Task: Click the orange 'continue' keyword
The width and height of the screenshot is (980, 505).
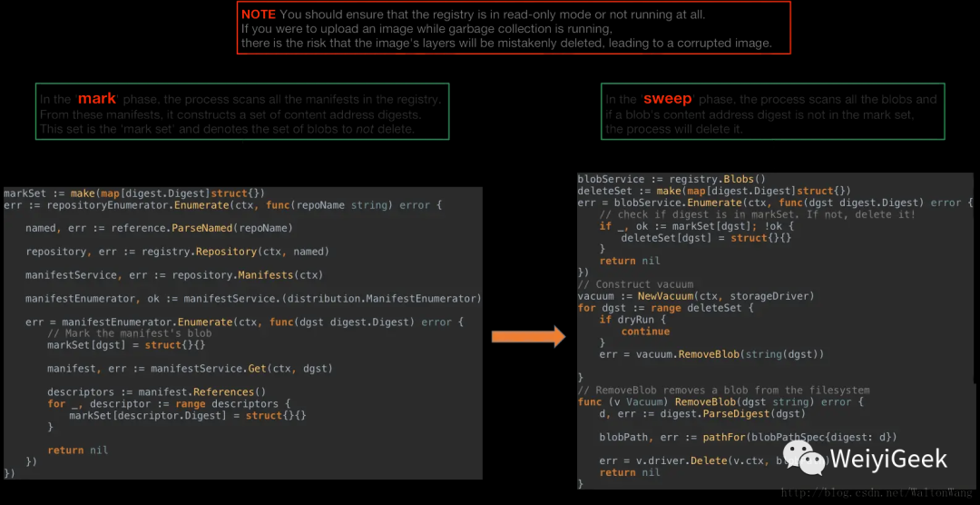Action: click(x=645, y=331)
